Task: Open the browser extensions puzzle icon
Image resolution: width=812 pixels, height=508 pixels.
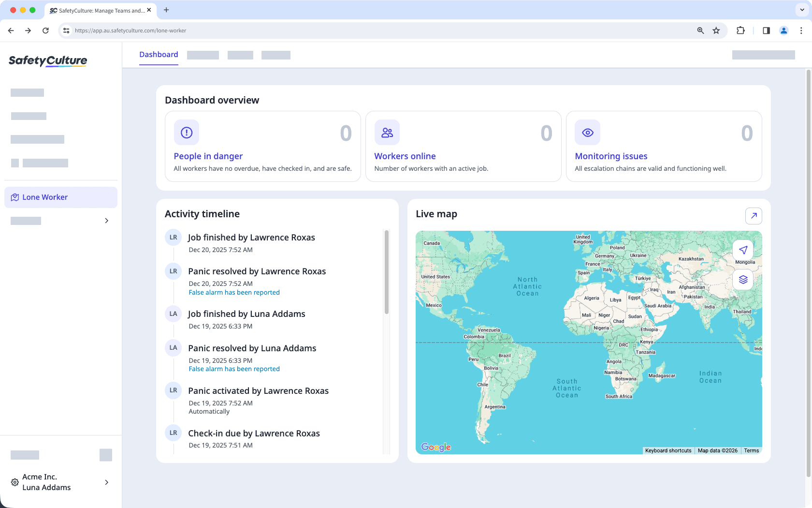Action: click(740, 30)
